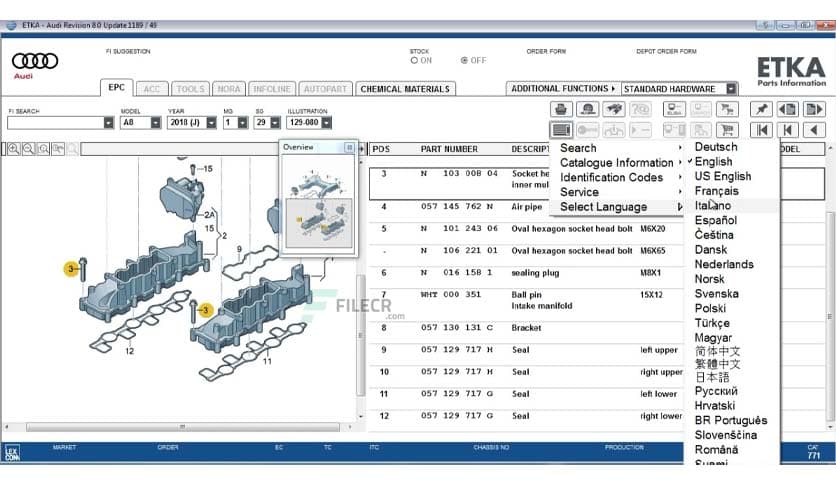Select Italiano from the language submenu

(712, 205)
